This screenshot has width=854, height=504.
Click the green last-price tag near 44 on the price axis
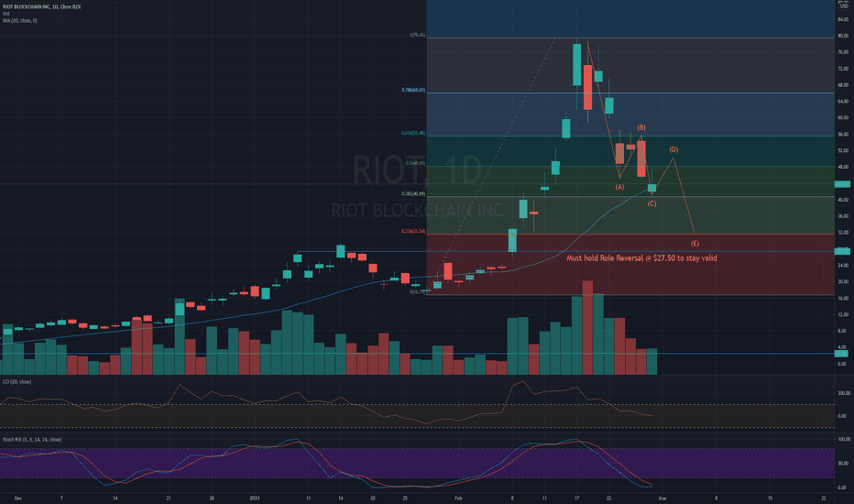click(842, 184)
